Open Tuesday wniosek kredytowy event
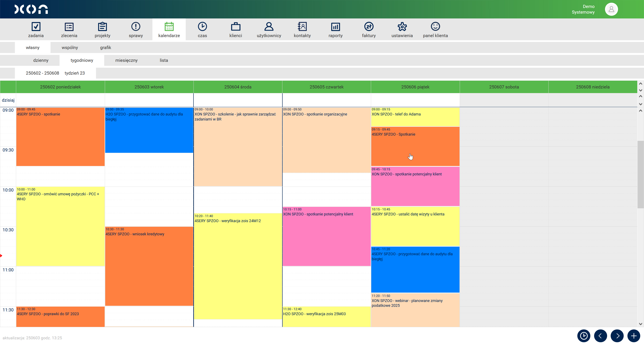 149,266
